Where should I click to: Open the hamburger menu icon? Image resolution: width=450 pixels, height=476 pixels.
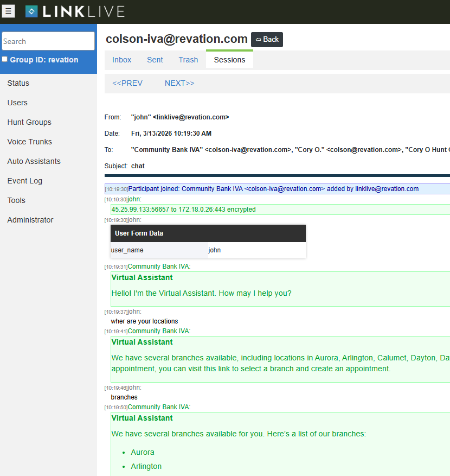click(x=8, y=11)
